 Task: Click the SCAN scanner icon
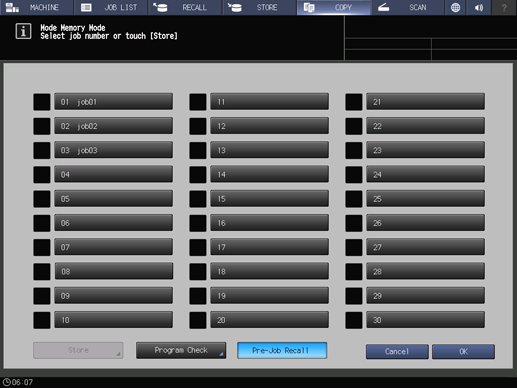pos(384,7)
